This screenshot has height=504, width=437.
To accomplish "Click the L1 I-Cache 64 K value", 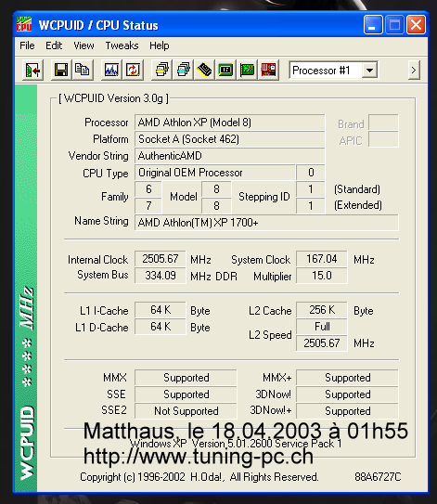I will click(x=160, y=310).
